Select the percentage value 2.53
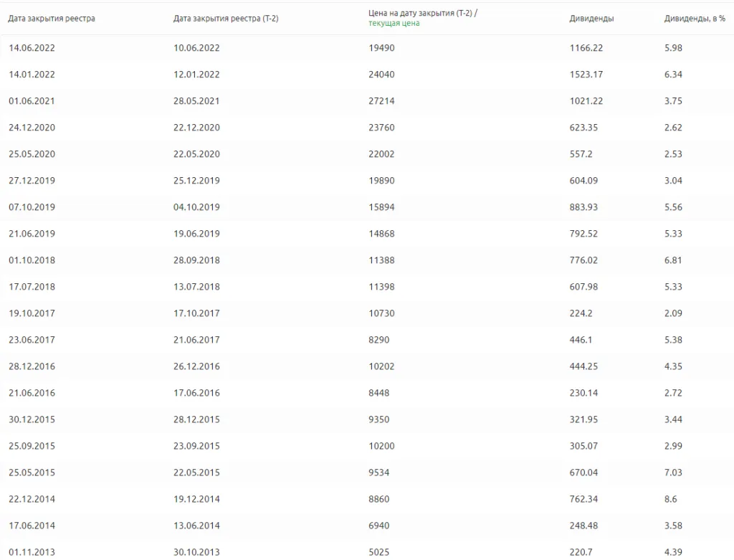This screenshot has width=734, height=560. click(x=673, y=154)
